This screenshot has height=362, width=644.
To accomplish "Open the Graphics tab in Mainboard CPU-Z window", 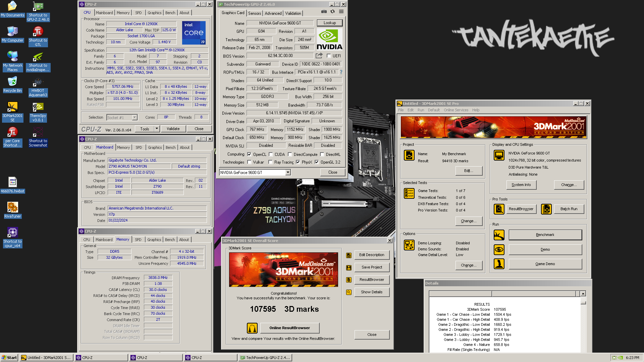I will coord(155,147).
